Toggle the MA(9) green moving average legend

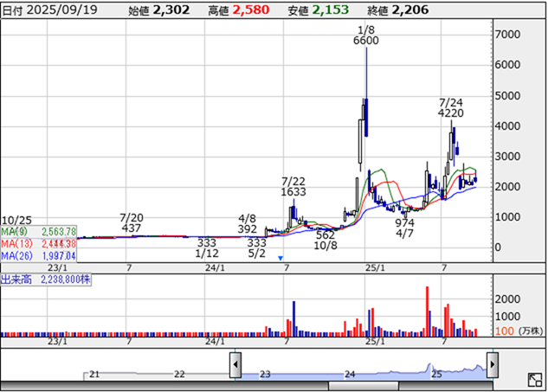coord(39,232)
